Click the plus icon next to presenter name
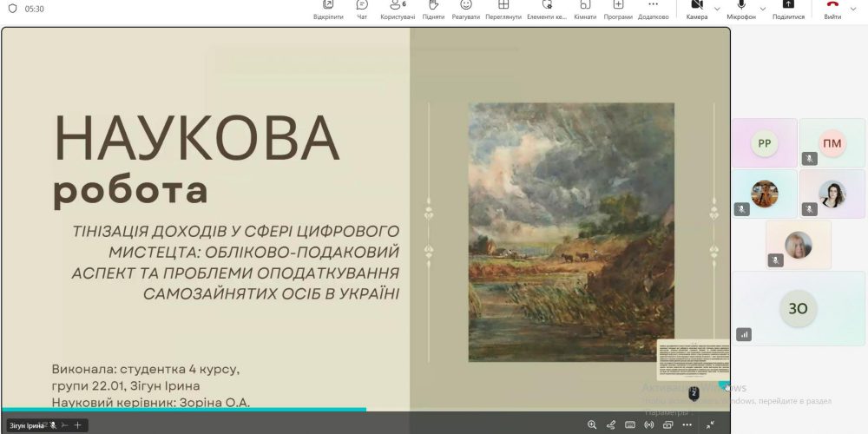Screen dimensions: 868x434 coord(77,425)
